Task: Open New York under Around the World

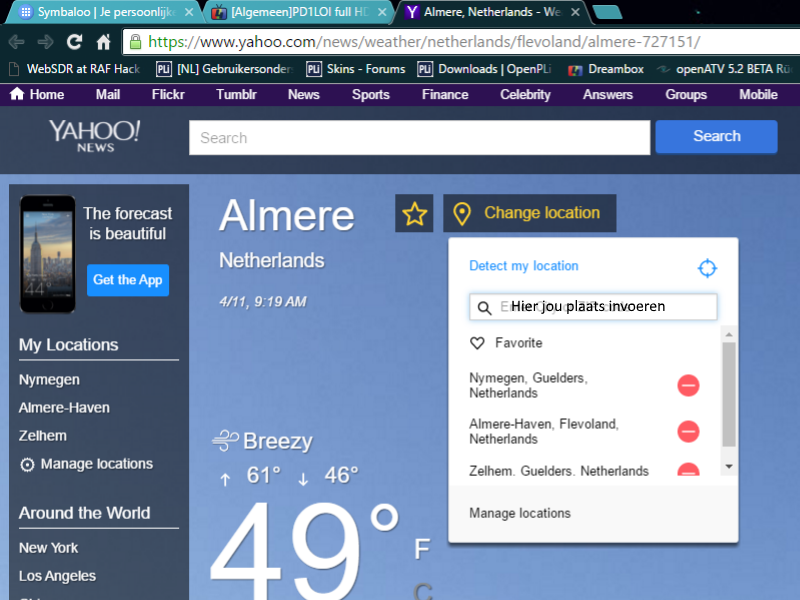Action: [x=48, y=548]
